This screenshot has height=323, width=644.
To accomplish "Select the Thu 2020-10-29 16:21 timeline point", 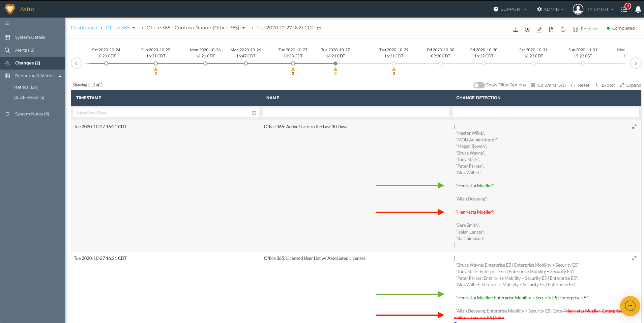I will tap(394, 63).
